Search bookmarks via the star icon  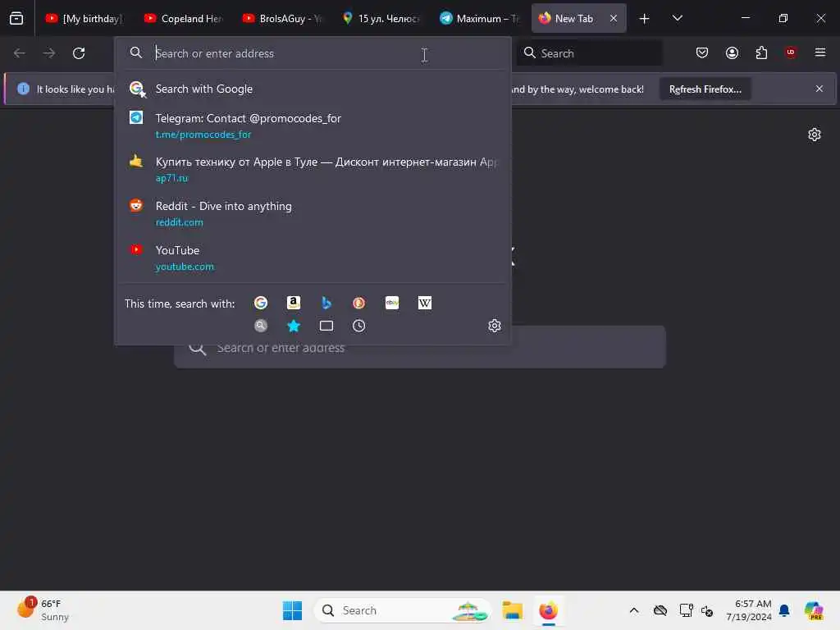[x=294, y=326]
